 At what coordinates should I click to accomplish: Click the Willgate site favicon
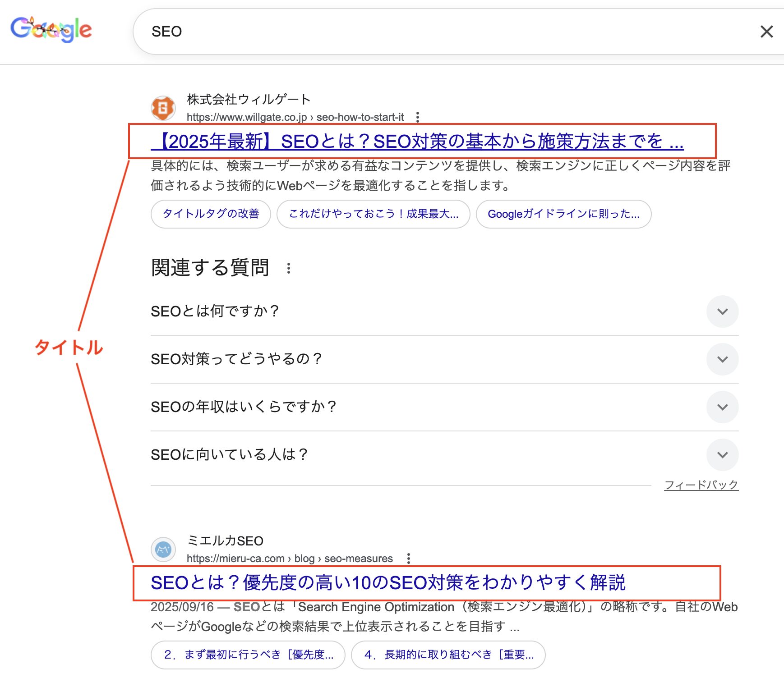(163, 108)
